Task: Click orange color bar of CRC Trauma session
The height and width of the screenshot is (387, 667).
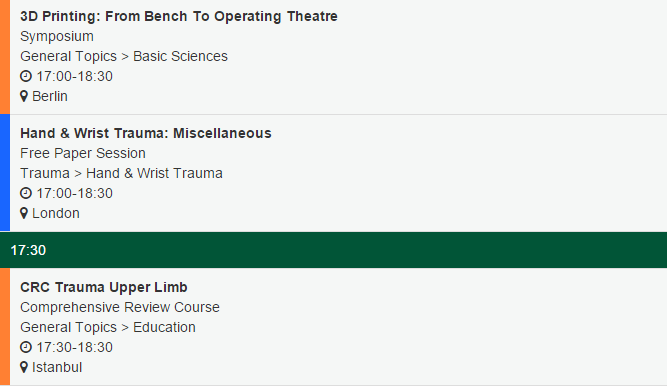Action: [x=5, y=327]
